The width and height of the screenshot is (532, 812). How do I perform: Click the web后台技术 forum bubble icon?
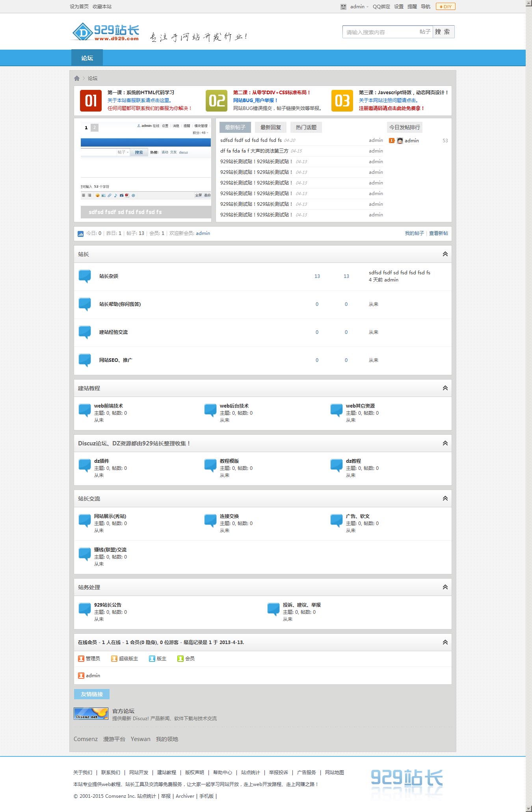tap(210, 410)
